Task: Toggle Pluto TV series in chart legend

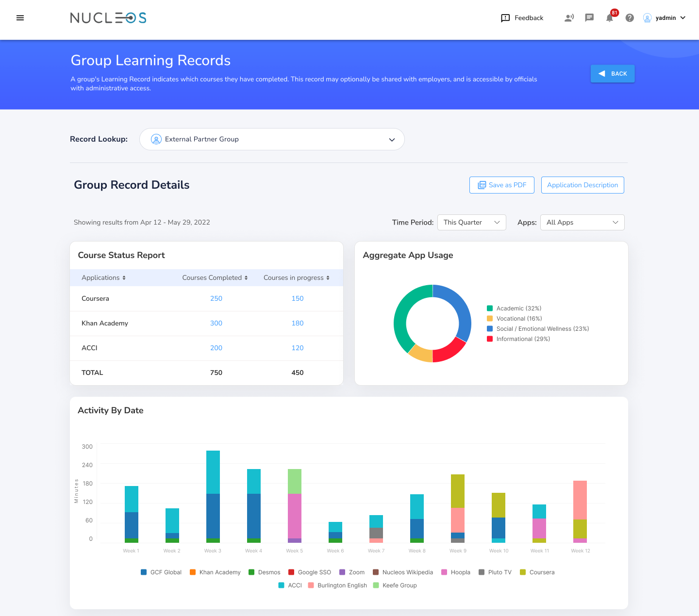Action: coord(495,572)
